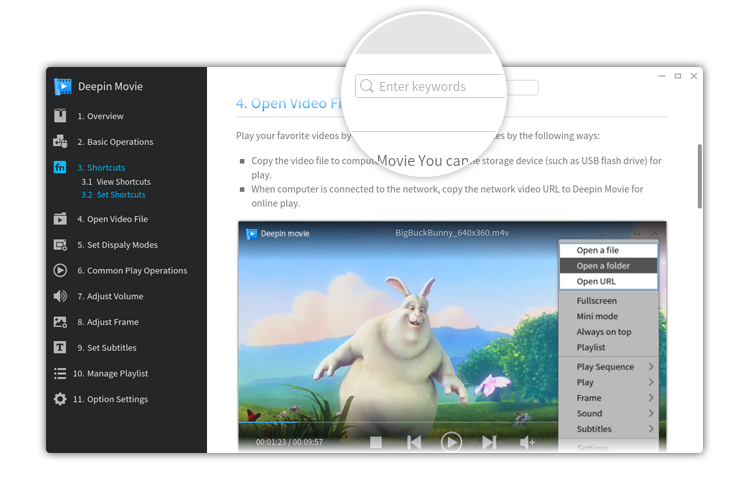Screen dimensions: 749x500
Task: Open section 2. Basic Operations
Action: [x=115, y=142]
